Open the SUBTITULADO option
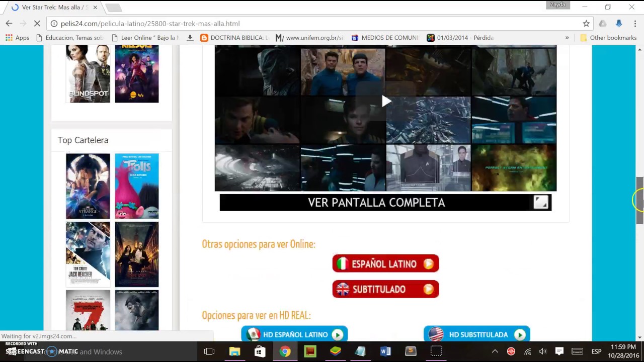 [x=385, y=289]
